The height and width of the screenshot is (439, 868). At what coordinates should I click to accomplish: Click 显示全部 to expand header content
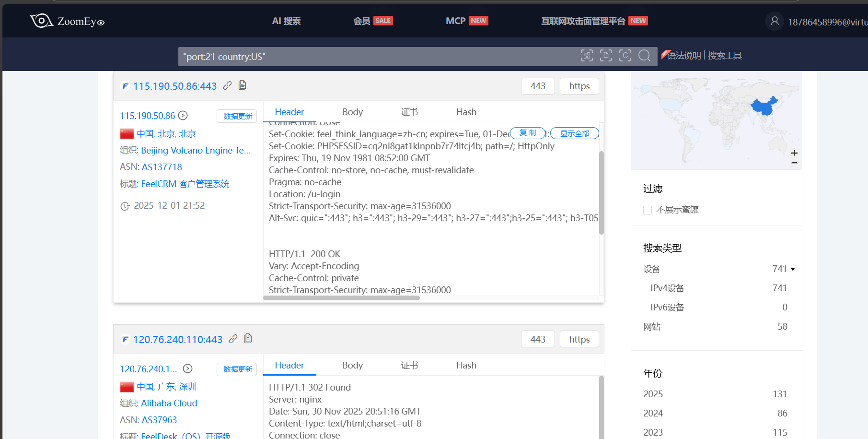click(574, 133)
